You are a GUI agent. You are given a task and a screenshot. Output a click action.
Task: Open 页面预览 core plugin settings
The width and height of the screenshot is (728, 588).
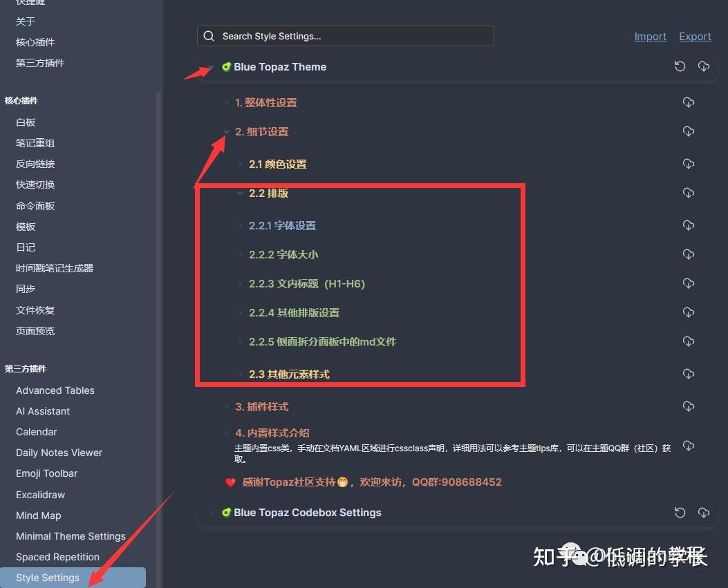[35, 331]
